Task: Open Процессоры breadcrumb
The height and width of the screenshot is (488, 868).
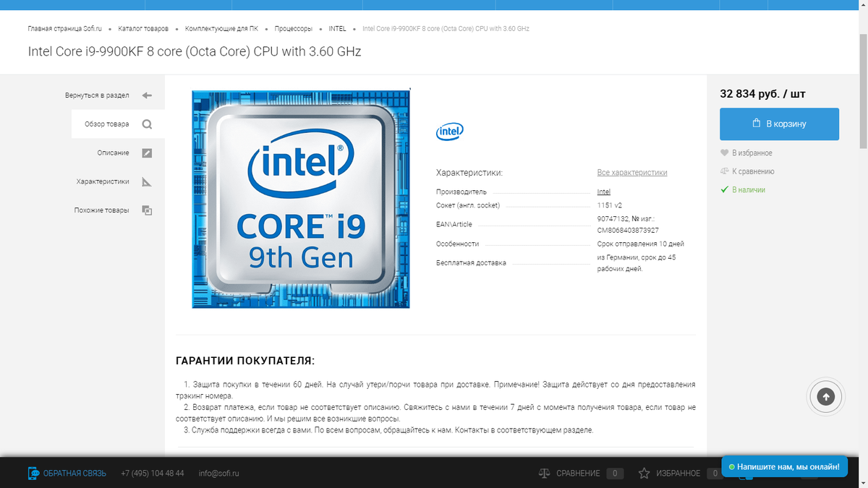Action: 294,29
